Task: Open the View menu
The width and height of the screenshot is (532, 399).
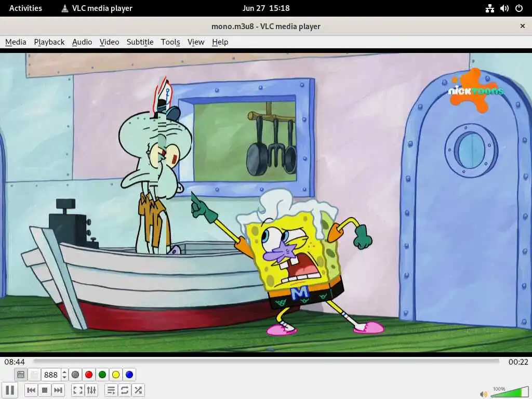Action: coord(196,42)
